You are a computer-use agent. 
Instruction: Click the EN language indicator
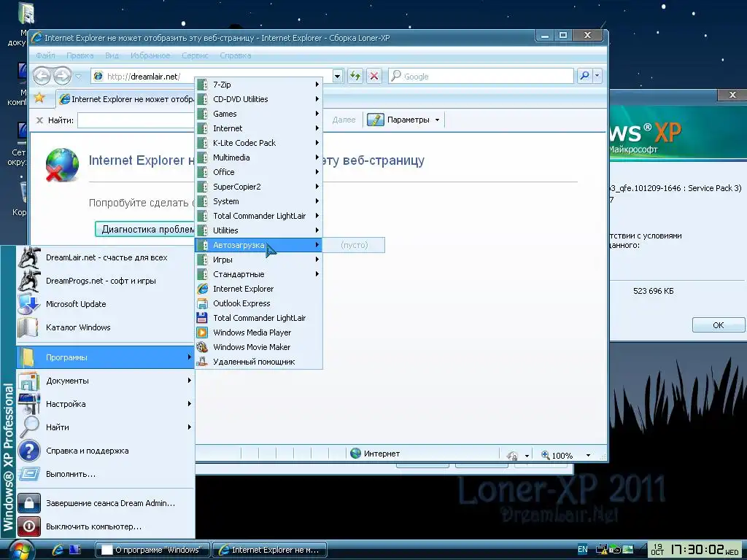[x=583, y=550]
